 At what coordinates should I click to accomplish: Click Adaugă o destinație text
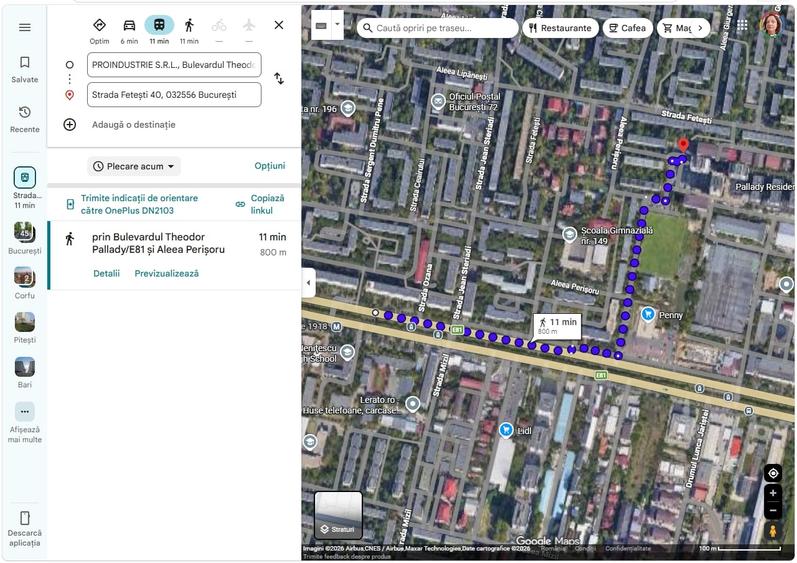coord(134,124)
